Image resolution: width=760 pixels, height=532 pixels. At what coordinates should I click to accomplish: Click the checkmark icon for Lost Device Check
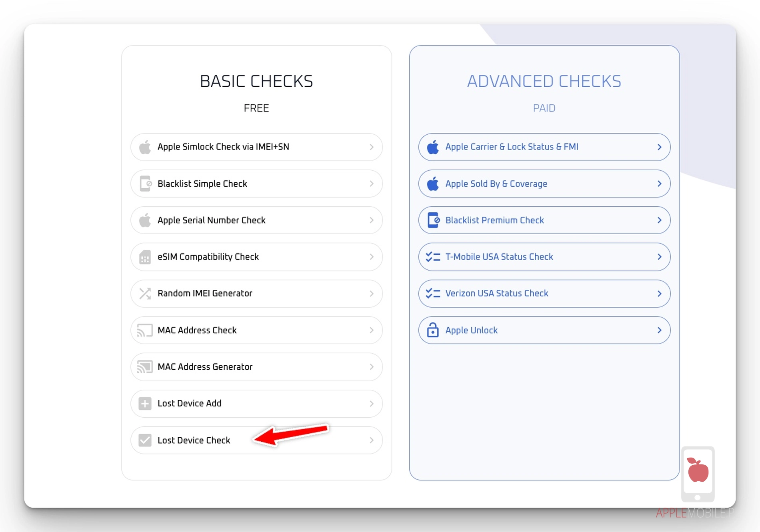click(x=145, y=440)
